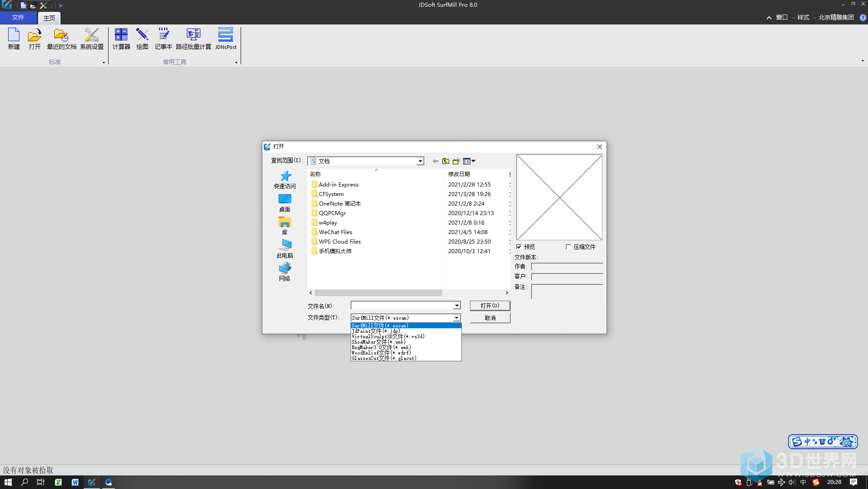The width and height of the screenshot is (868, 489).
Task: Expand the 常用工具 group launcher arrow
Action: [236, 62]
